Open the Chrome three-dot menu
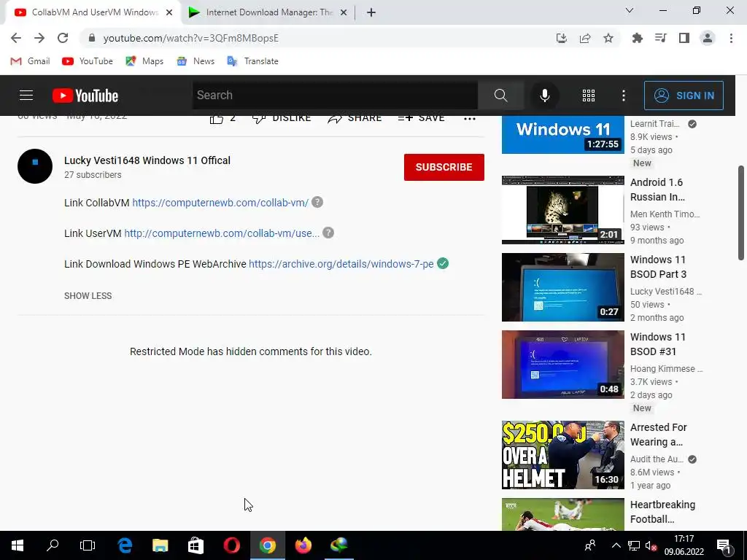The width and height of the screenshot is (747, 560). click(x=731, y=38)
